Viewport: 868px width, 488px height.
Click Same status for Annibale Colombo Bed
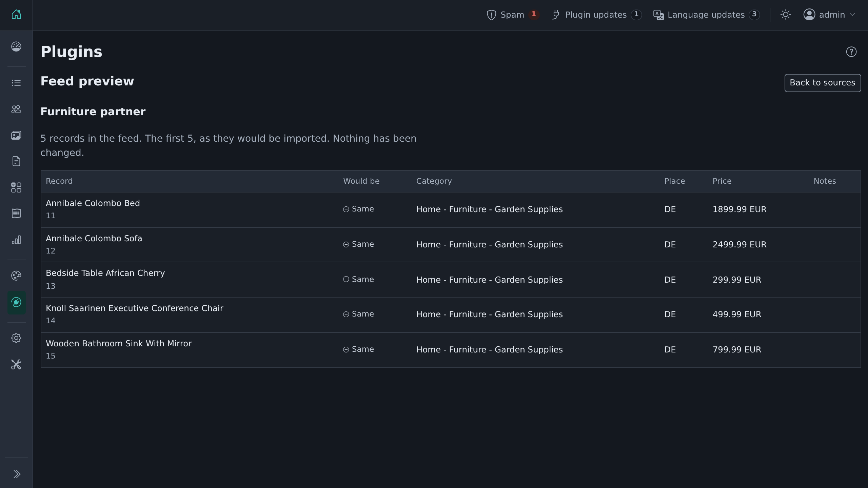[x=358, y=209]
